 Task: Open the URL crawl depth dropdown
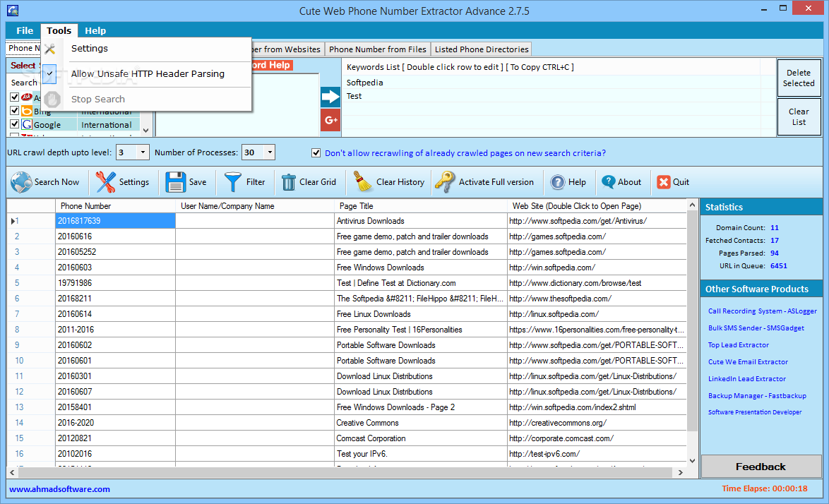point(143,152)
